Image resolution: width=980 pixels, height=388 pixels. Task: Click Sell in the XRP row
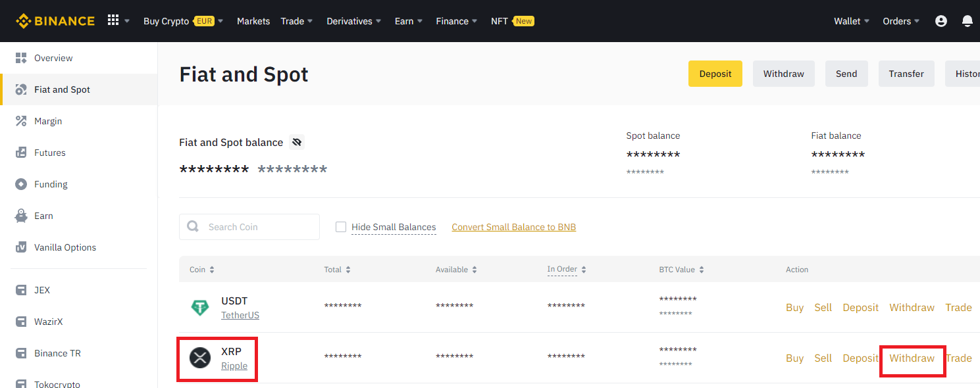click(x=823, y=358)
